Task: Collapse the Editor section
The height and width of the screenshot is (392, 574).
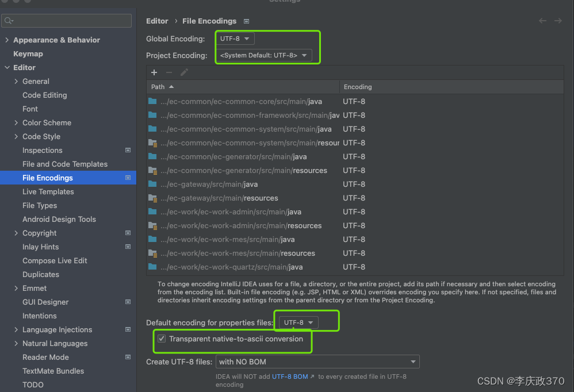Action: click(x=7, y=67)
